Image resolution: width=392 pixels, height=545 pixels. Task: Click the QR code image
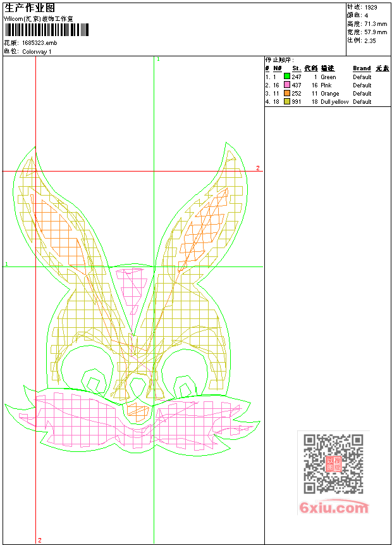(x=333, y=464)
